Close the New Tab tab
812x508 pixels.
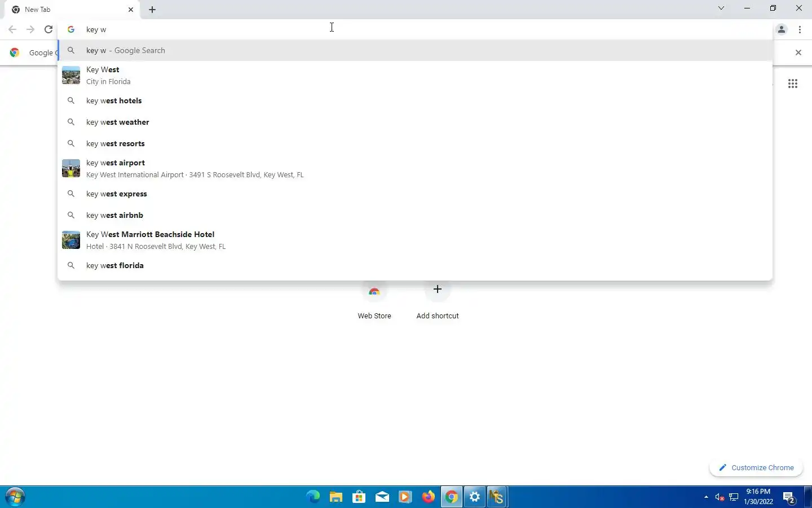click(131, 10)
